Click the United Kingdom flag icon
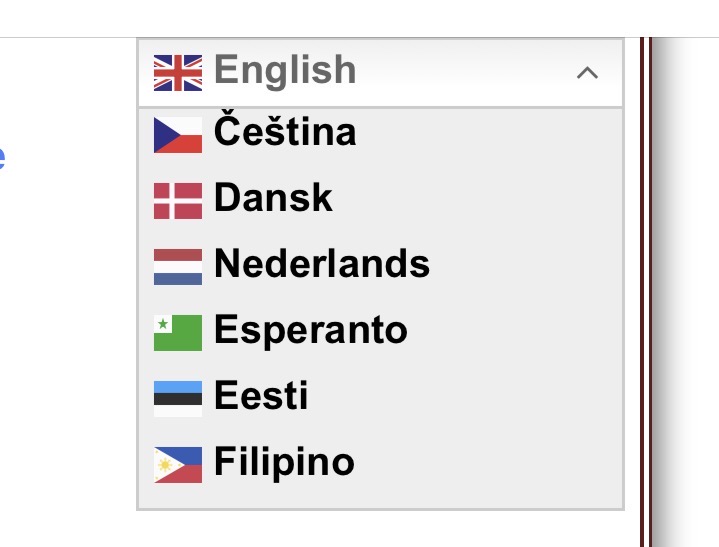 (177, 71)
